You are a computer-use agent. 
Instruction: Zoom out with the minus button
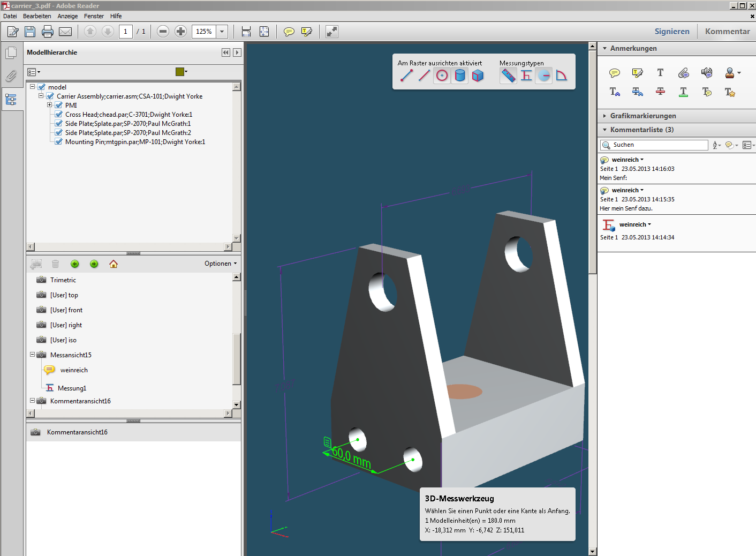(x=163, y=32)
